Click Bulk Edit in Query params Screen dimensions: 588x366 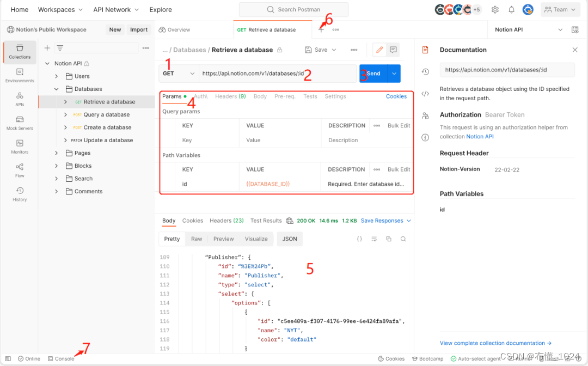pyautogui.click(x=399, y=126)
